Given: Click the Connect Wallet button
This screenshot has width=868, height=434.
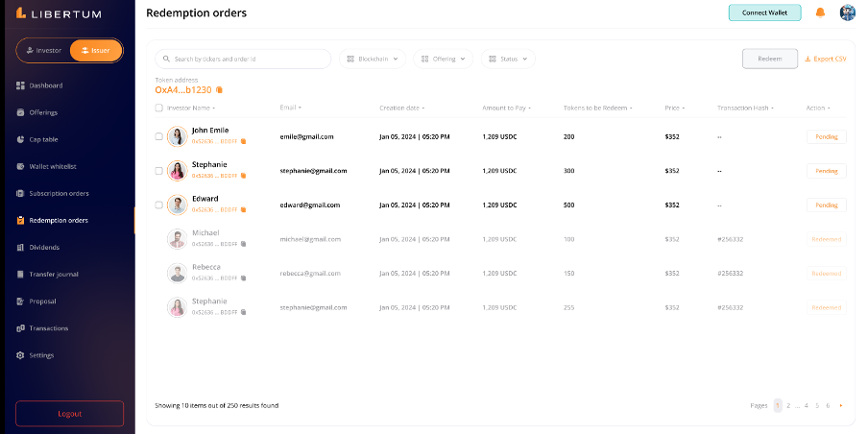Looking at the screenshot, I should click(764, 12).
